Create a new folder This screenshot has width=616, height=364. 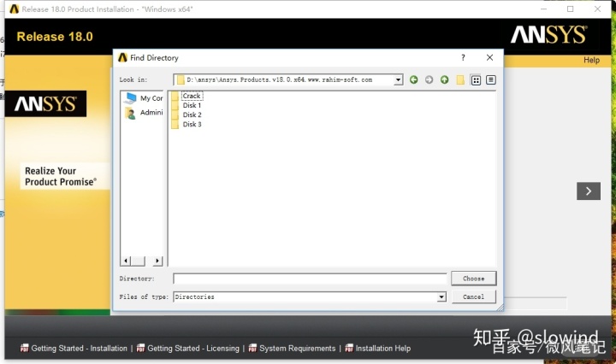pos(460,80)
